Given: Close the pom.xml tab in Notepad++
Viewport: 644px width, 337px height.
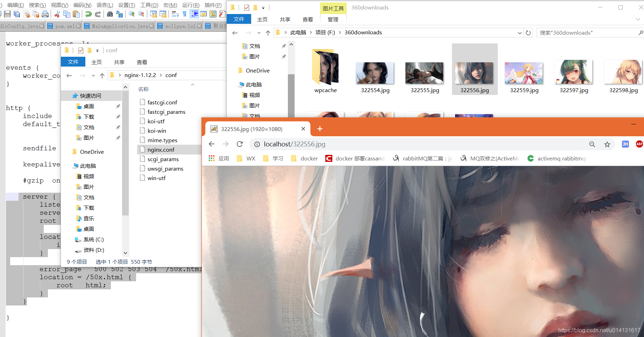Looking at the screenshot, I should pos(78,26).
